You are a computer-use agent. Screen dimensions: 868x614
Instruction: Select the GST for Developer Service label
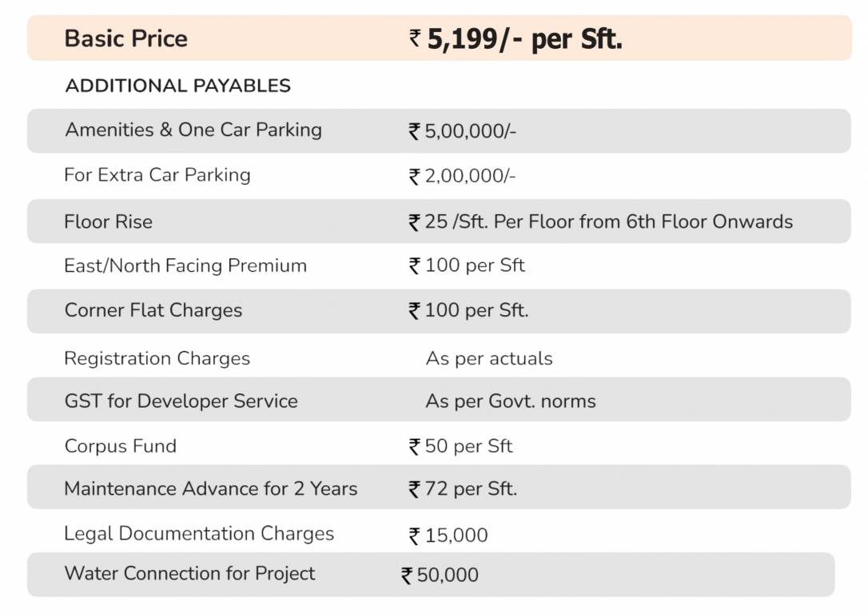pos(181,401)
